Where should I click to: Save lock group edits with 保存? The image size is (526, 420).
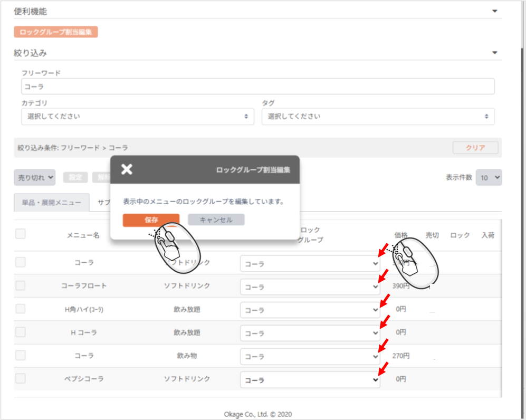click(x=151, y=220)
